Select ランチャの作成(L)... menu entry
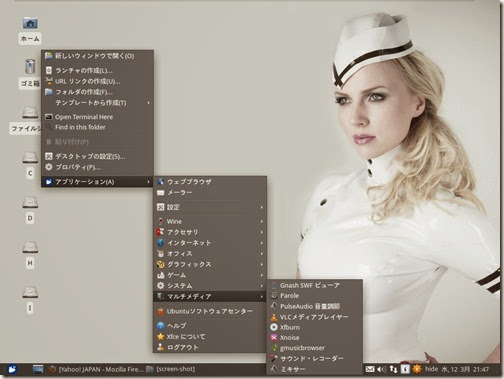The width and height of the screenshot is (504, 379). pos(97,70)
